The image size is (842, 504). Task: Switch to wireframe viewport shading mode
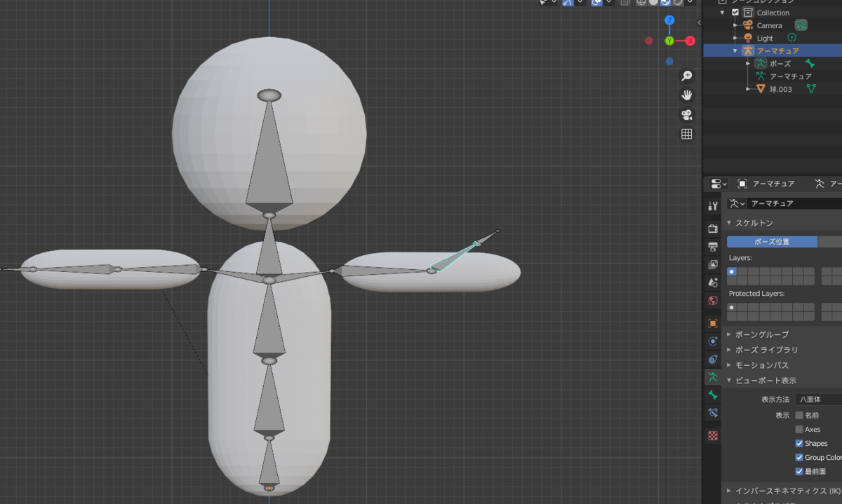(x=641, y=2)
